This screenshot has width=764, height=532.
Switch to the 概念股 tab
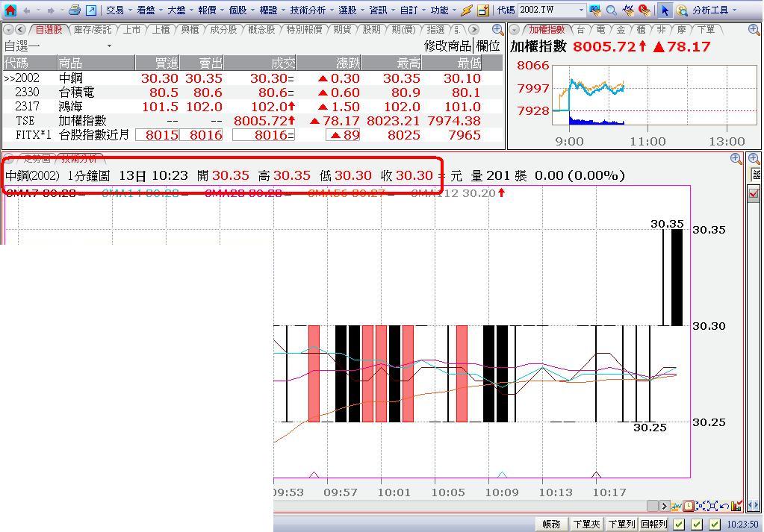tap(261, 30)
